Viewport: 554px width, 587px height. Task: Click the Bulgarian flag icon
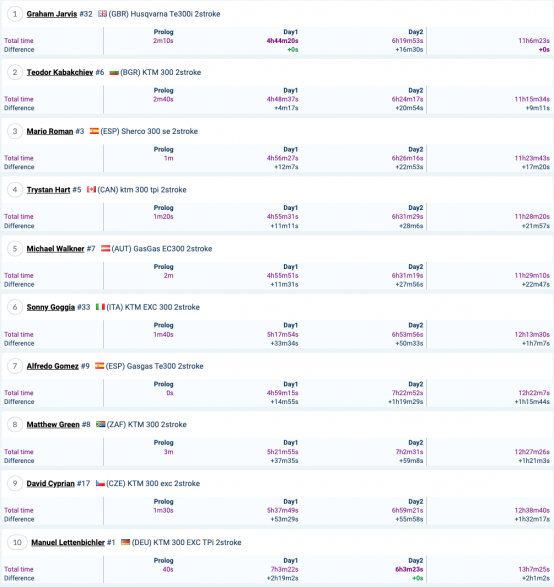[x=114, y=73]
